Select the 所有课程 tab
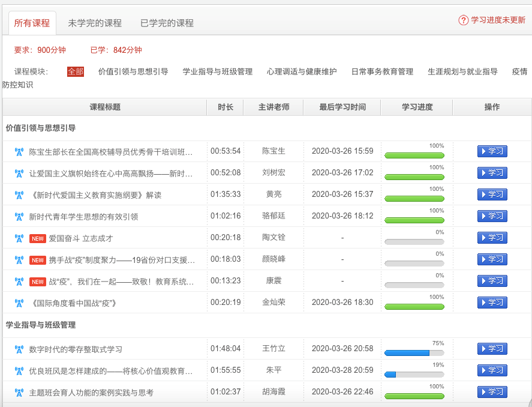 point(32,23)
